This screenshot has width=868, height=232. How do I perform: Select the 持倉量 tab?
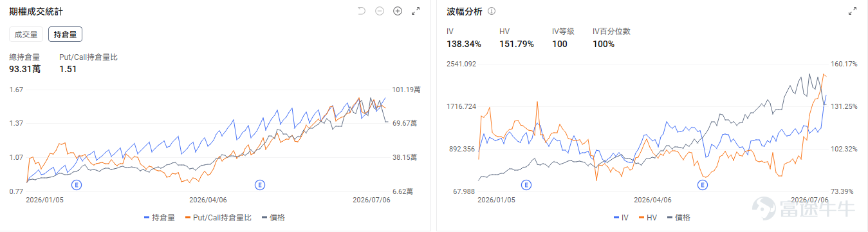click(x=65, y=35)
